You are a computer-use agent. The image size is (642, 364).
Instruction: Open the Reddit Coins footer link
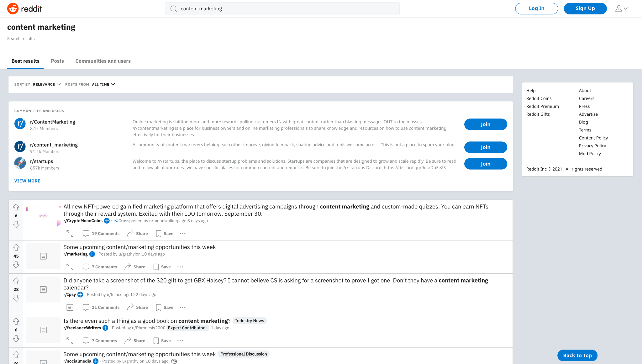(539, 98)
